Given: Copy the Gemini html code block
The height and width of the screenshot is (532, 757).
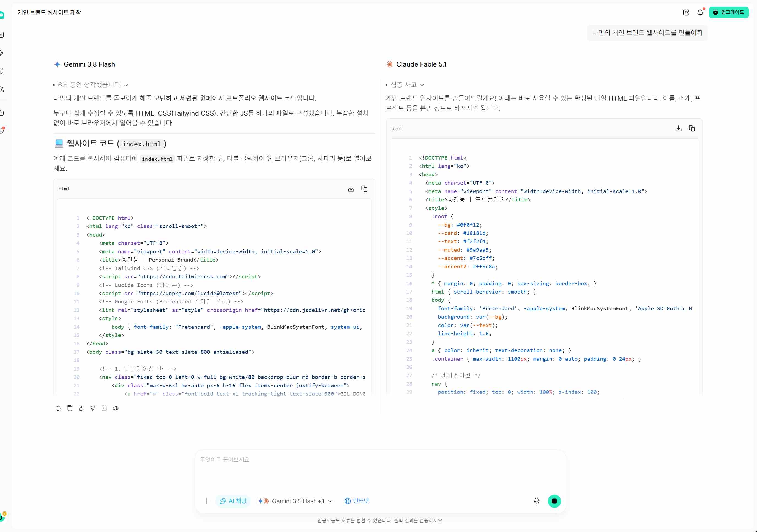Looking at the screenshot, I should coord(364,189).
